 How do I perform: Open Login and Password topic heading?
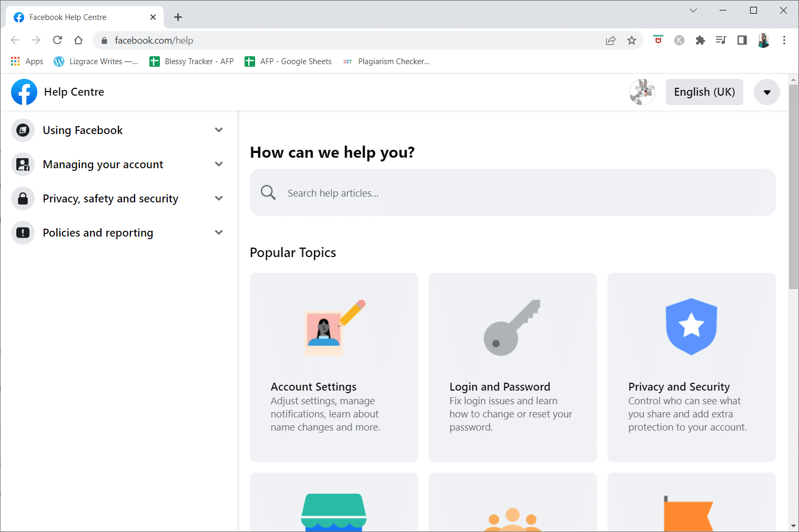tap(500, 387)
